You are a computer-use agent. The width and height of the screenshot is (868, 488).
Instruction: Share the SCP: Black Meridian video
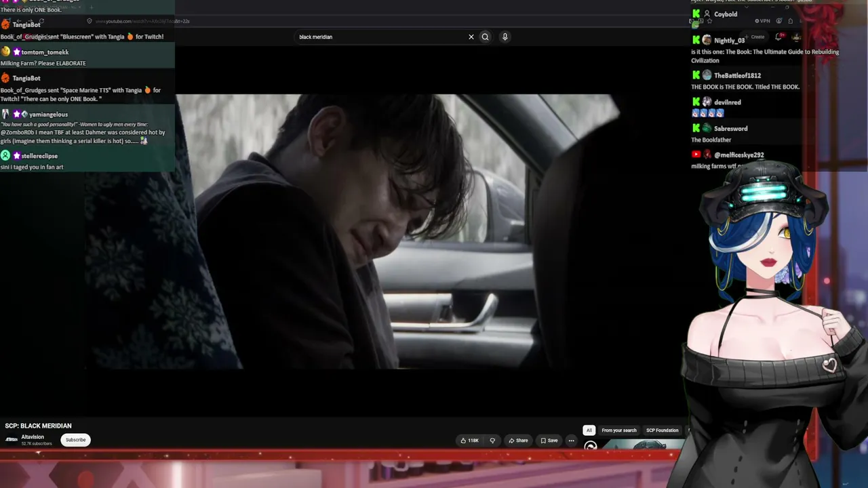pos(518,441)
